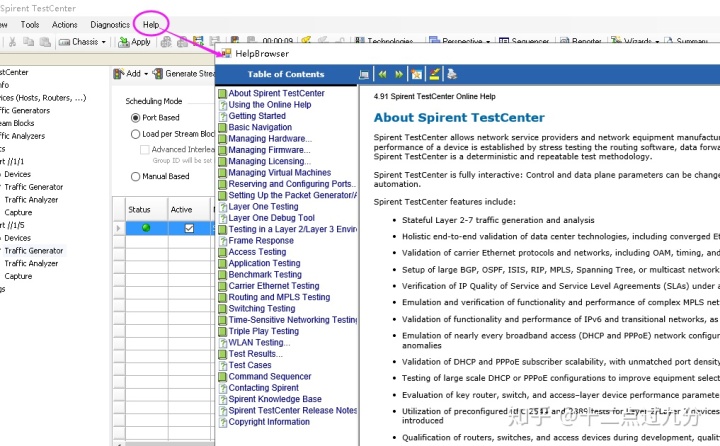720x446 pixels.
Task: Open Contacting Spirent topic
Action: (x=264, y=388)
